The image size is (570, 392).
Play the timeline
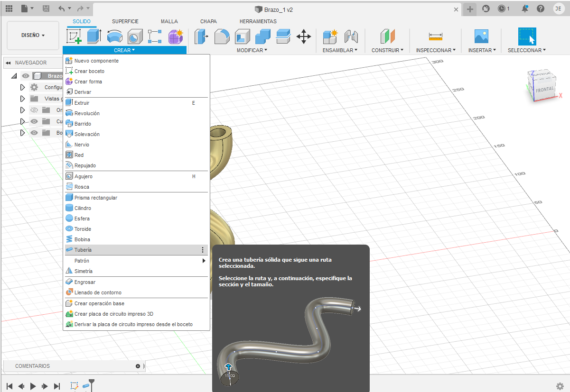pyautogui.click(x=33, y=386)
